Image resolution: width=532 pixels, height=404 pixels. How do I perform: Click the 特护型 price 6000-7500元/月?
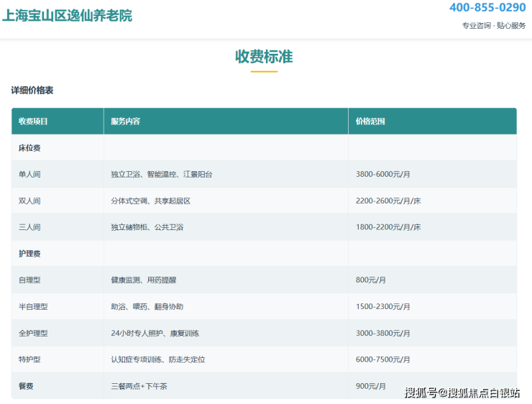click(x=383, y=359)
